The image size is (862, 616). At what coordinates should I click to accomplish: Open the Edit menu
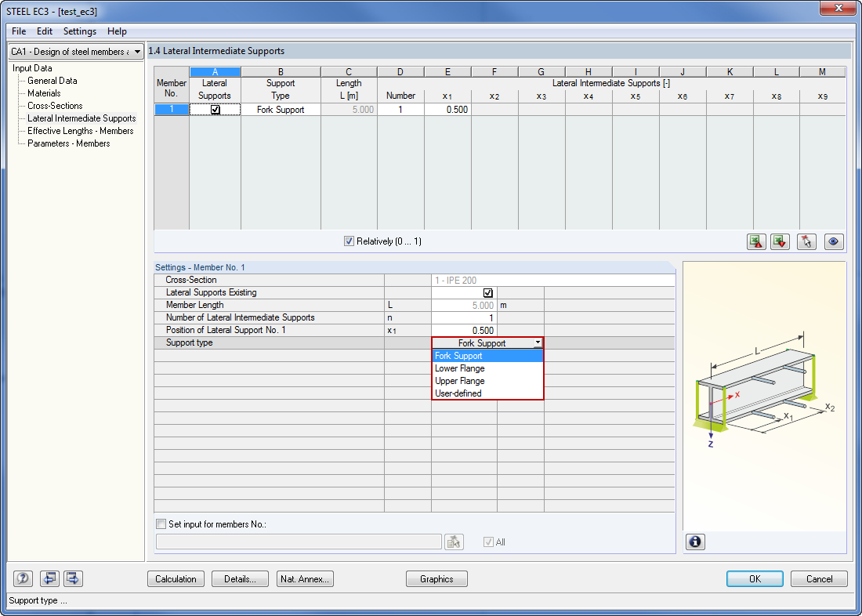45,31
